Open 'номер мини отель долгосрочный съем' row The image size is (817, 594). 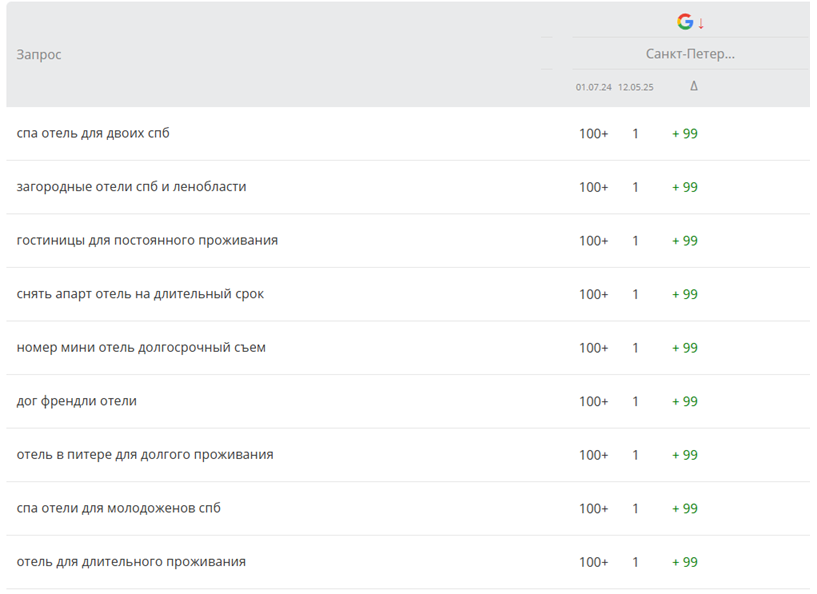point(141,348)
